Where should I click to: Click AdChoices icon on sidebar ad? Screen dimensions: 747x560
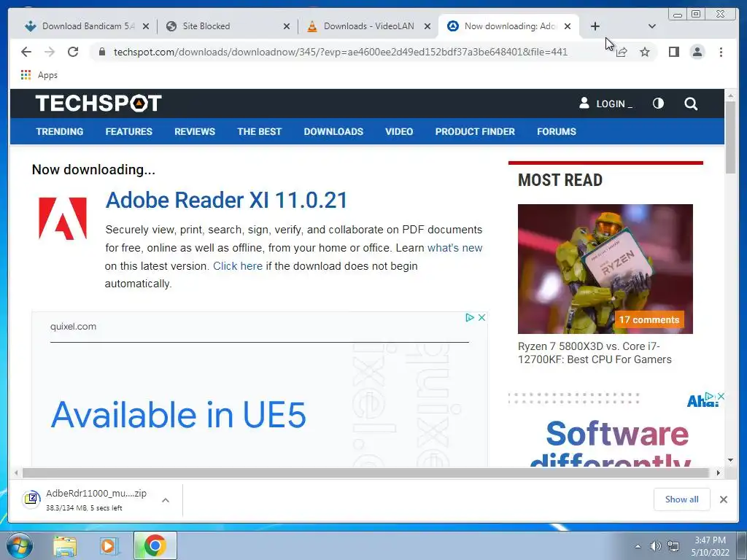[x=710, y=396]
